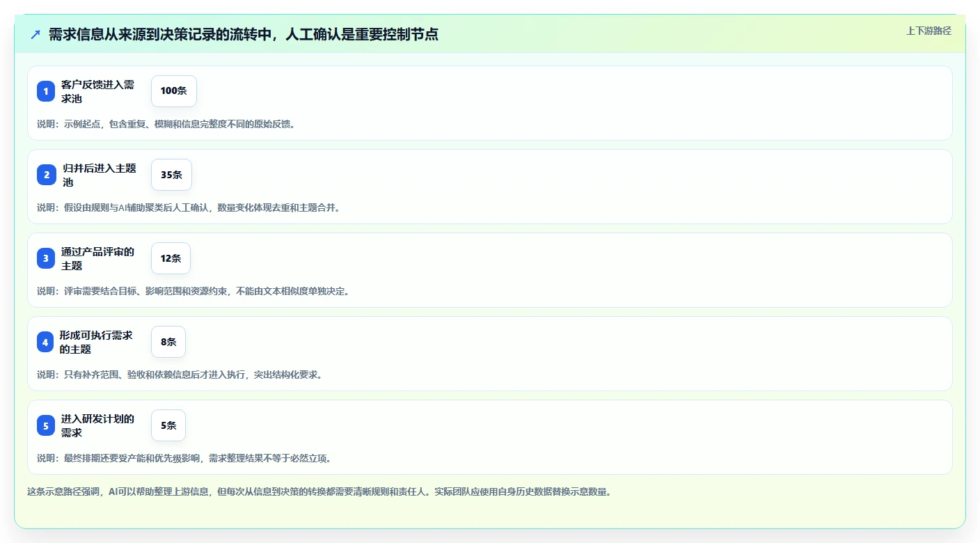Screen dimensions: 980x543
Task: Click the step 2 number badge
Action: click(46, 175)
